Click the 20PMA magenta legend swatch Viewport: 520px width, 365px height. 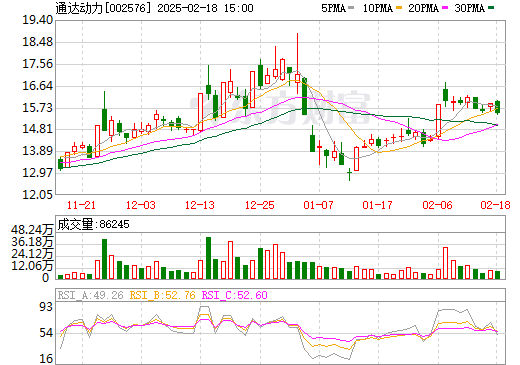(x=445, y=8)
